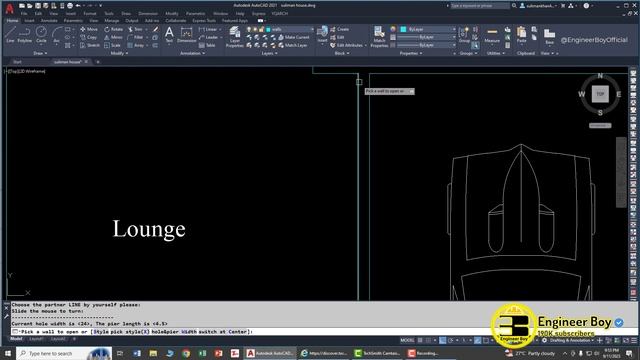Toggle the grid display in status bar
This screenshot has width=640, height=360.
[420, 340]
